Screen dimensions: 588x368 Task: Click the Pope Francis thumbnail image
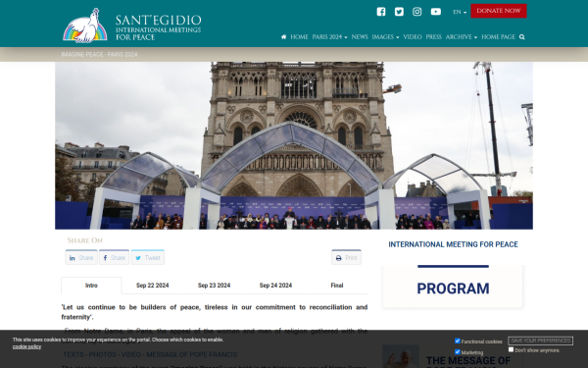401,357
